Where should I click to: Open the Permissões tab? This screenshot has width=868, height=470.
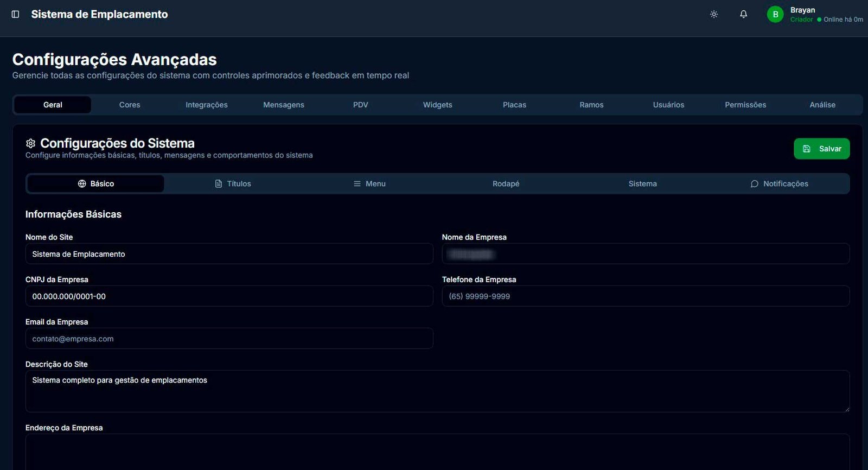pyautogui.click(x=745, y=105)
